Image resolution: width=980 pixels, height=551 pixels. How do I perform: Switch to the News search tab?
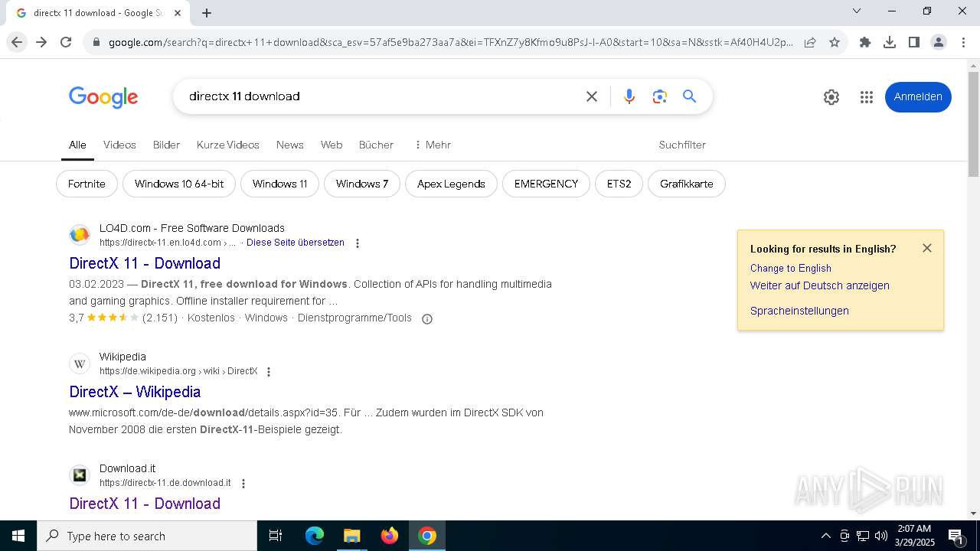coord(290,145)
